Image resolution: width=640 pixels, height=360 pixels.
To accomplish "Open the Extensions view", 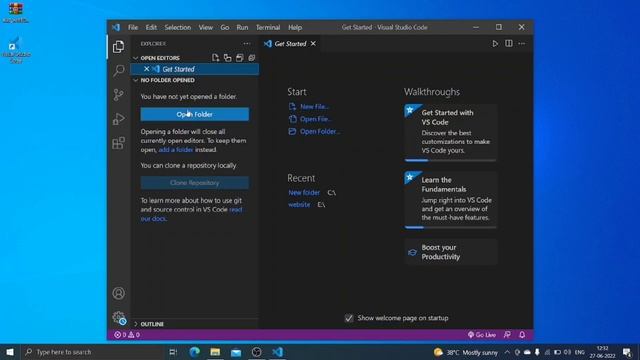I will coord(118,143).
